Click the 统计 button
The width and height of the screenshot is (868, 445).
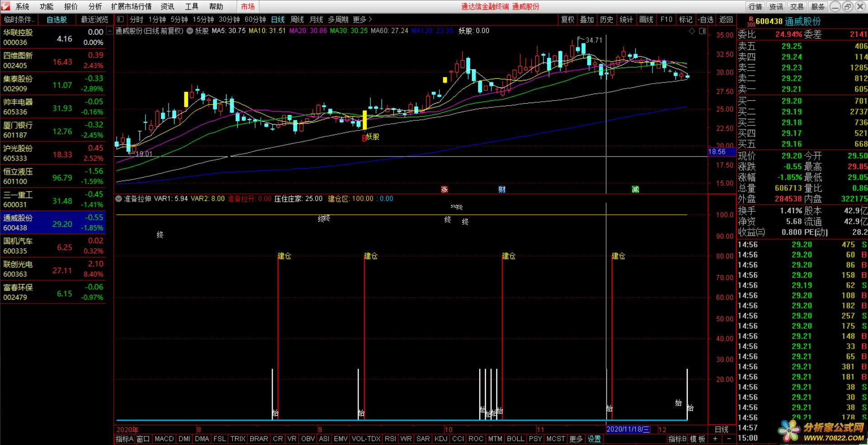626,19
